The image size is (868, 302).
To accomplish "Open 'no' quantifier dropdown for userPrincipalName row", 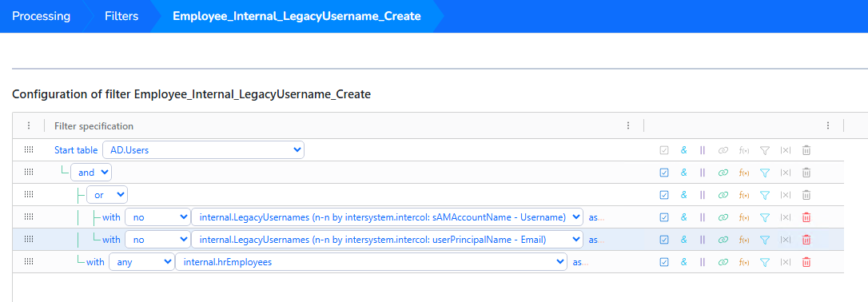I will tap(157, 240).
